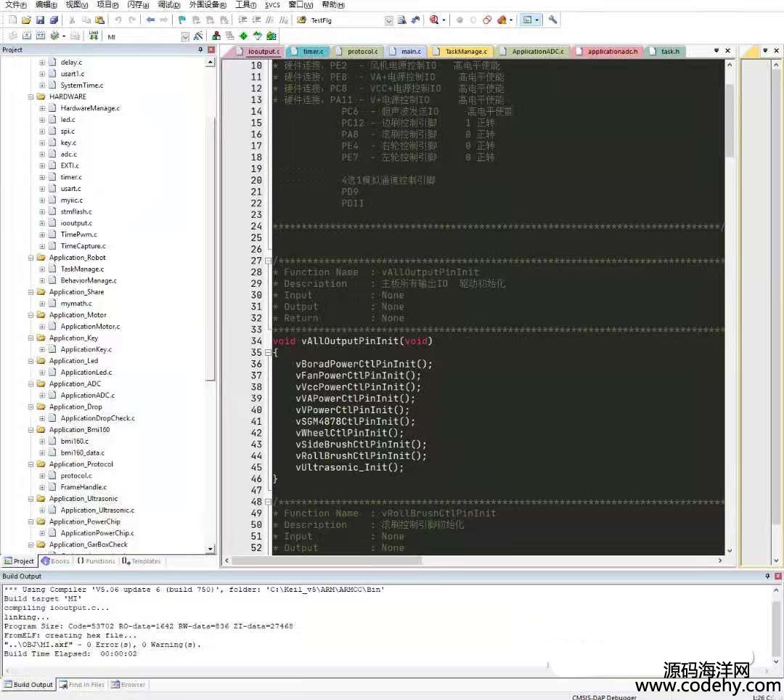Open the Select Software Packs icon

click(257, 36)
